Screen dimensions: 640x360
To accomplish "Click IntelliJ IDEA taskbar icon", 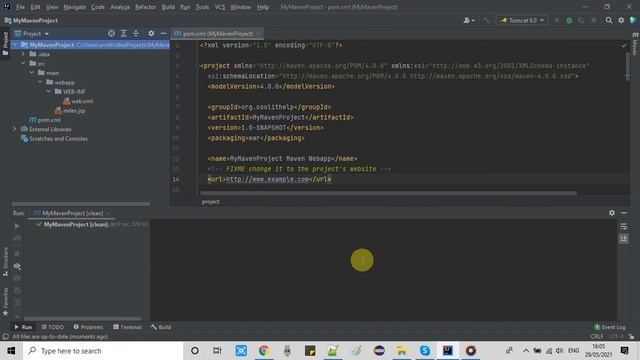I will click(448, 351).
